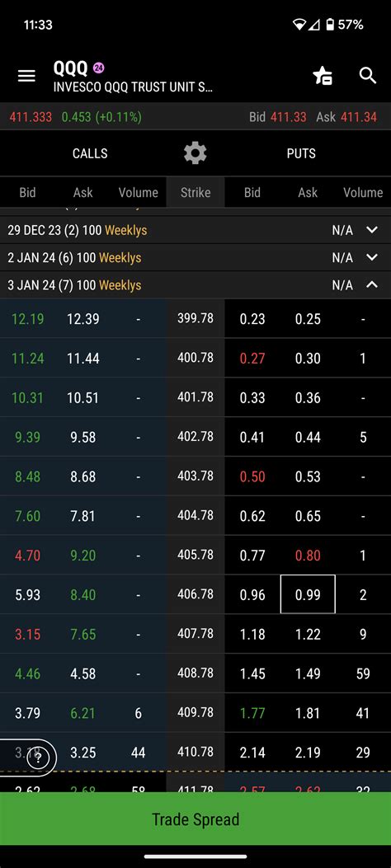
Task: Tap the 404.78 strike
Action: (x=195, y=515)
